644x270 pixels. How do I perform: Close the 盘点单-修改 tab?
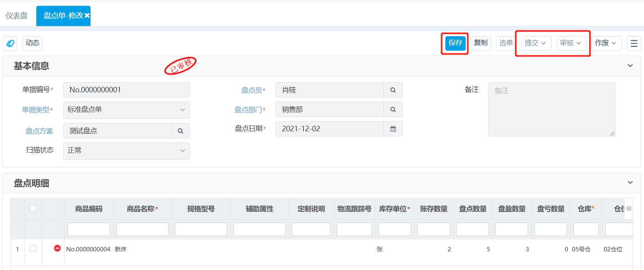click(x=87, y=16)
